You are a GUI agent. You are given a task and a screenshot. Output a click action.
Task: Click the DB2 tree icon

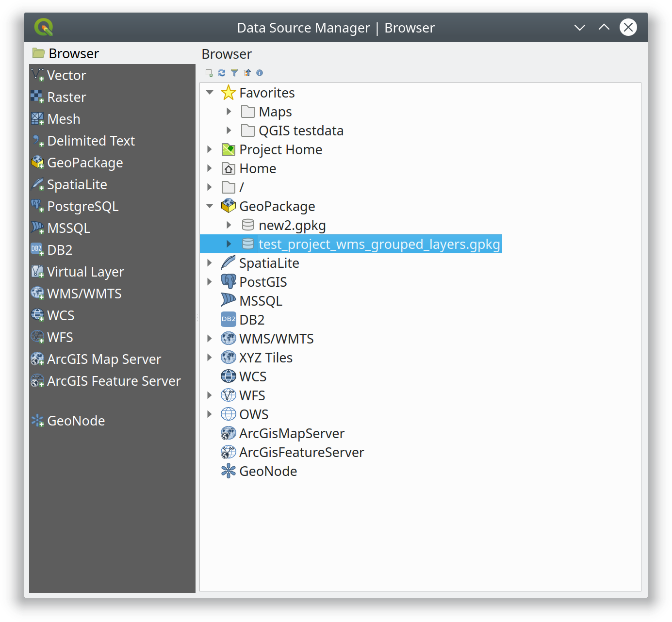tap(229, 319)
